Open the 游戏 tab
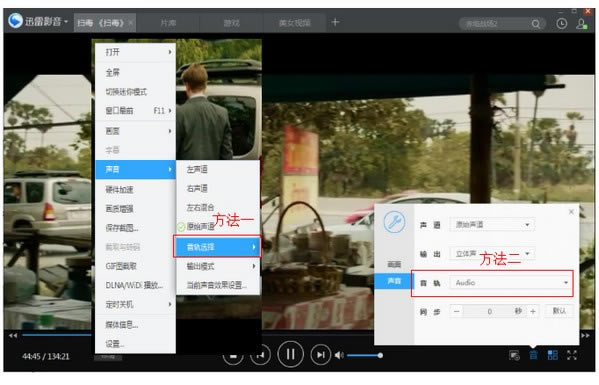Viewport: 599px width, 385px height. [x=232, y=23]
